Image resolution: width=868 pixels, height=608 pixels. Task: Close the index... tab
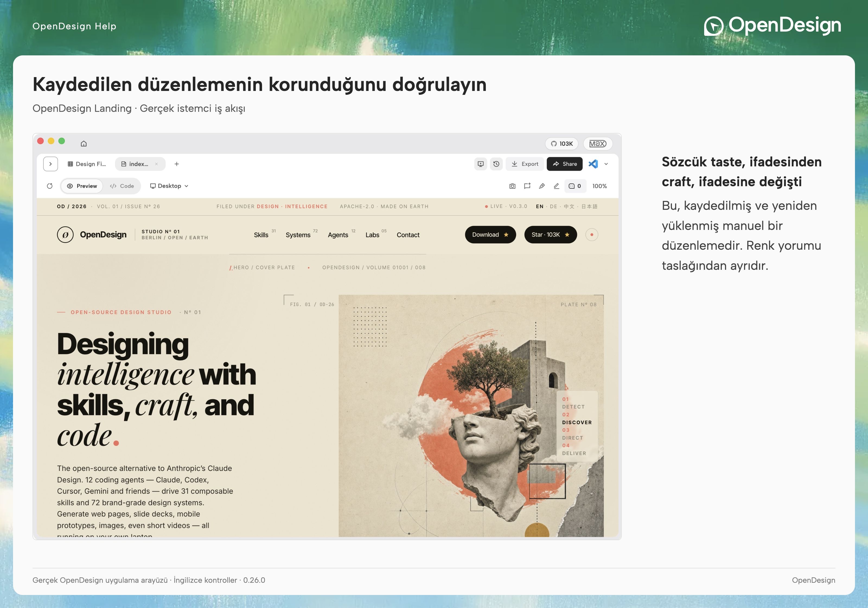click(x=157, y=164)
